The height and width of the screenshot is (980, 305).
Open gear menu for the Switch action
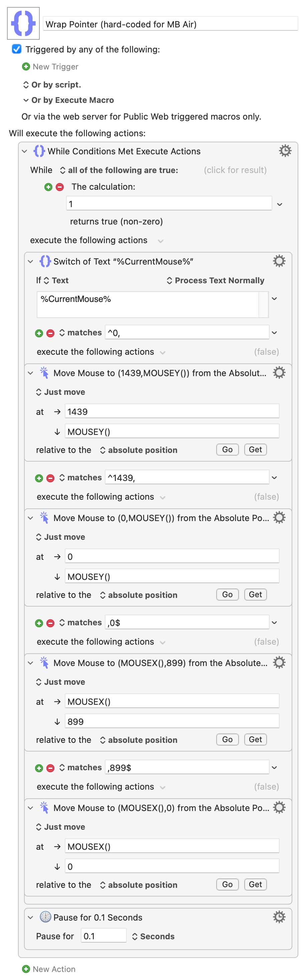pos(279,261)
